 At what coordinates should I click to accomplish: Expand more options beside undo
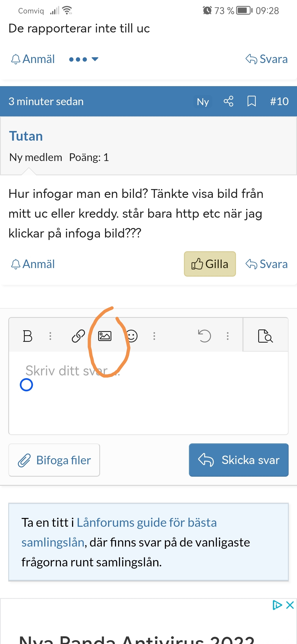click(x=228, y=336)
